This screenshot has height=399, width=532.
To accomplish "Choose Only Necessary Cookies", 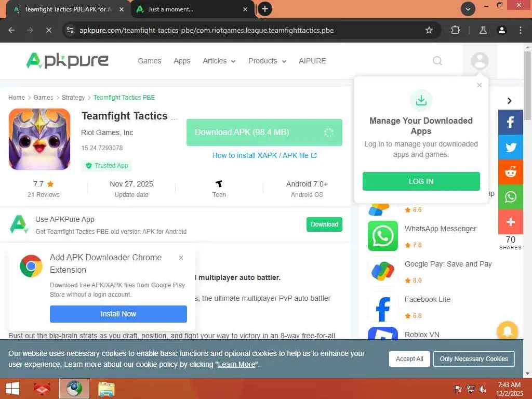I will click(x=474, y=359).
